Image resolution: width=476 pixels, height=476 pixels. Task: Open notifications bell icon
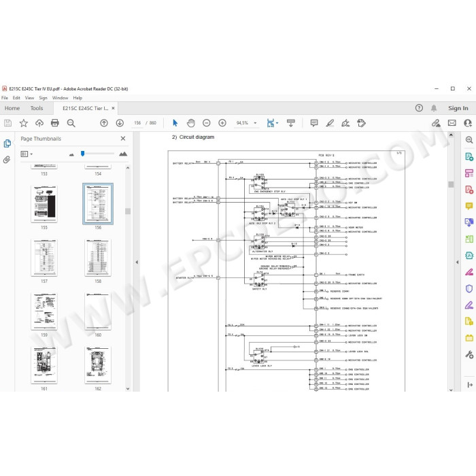point(434,108)
